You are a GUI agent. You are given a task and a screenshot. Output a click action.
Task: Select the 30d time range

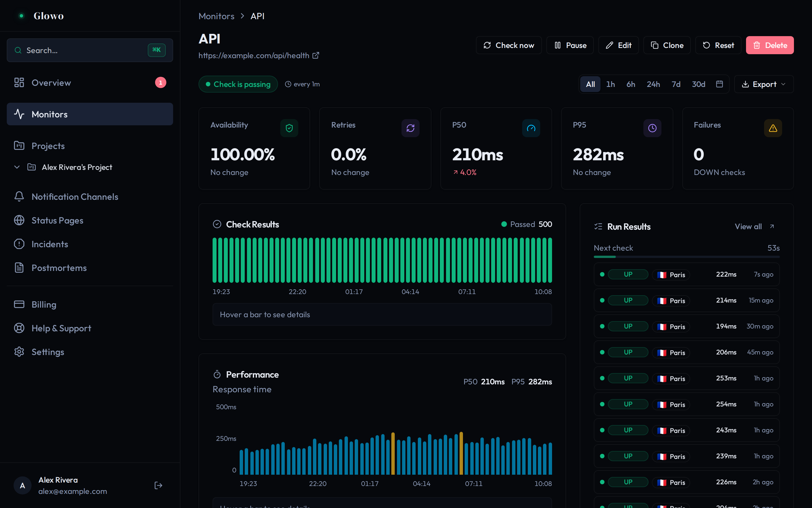(699, 84)
